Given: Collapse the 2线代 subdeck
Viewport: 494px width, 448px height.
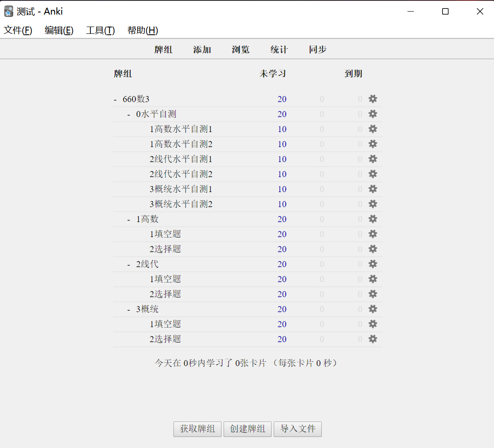Looking at the screenshot, I should (129, 265).
